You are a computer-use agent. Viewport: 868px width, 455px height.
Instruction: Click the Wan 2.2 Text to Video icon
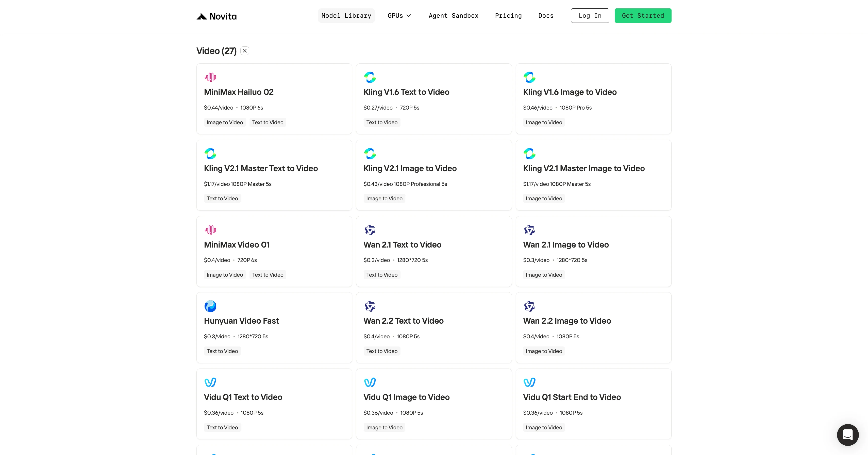pyautogui.click(x=370, y=306)
